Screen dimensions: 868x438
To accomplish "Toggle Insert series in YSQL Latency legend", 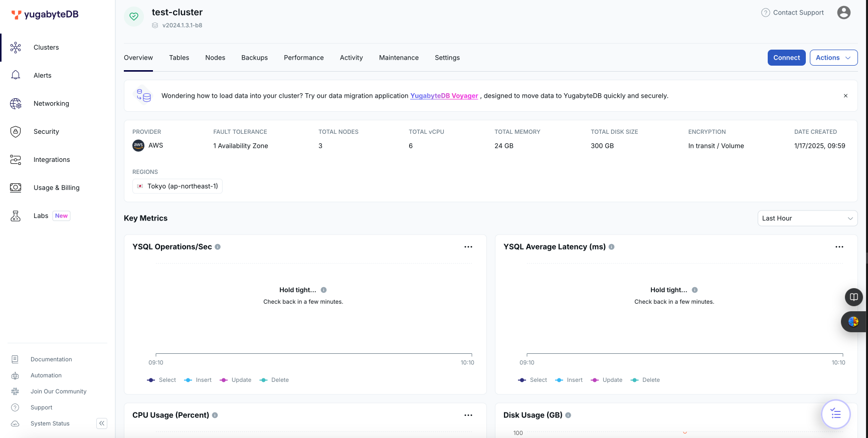I will (x=569, y=380).
